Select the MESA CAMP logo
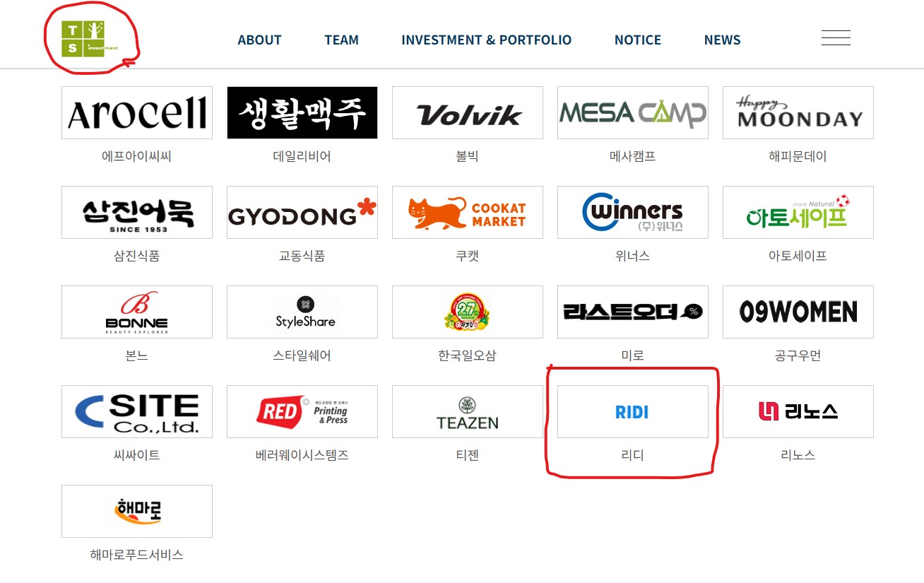 tap(633, 113)
